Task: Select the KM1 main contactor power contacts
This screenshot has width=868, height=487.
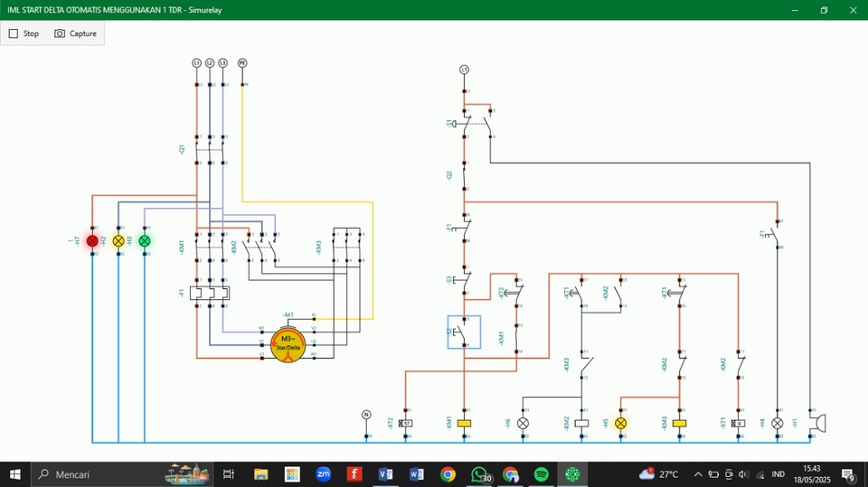Action: tap(210, 248)
